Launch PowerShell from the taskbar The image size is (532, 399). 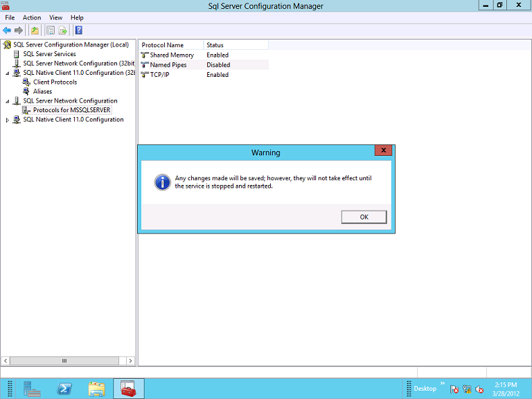tap(64, 389)
